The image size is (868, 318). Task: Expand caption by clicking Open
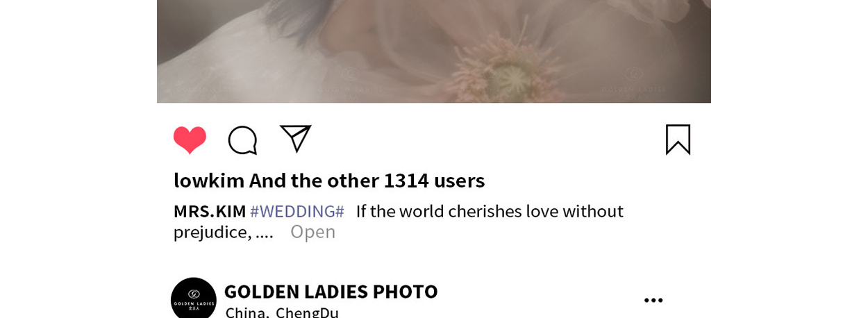tap(312, 231)
